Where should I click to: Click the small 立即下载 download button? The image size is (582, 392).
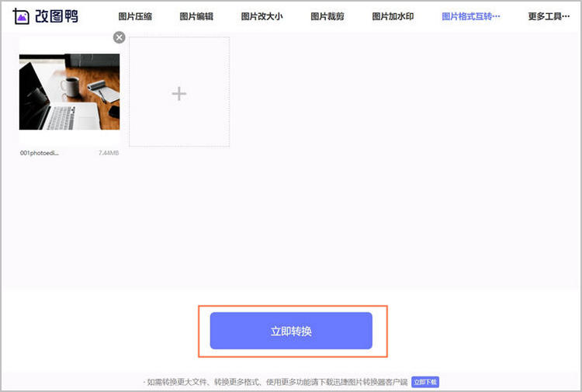(425, 382)
